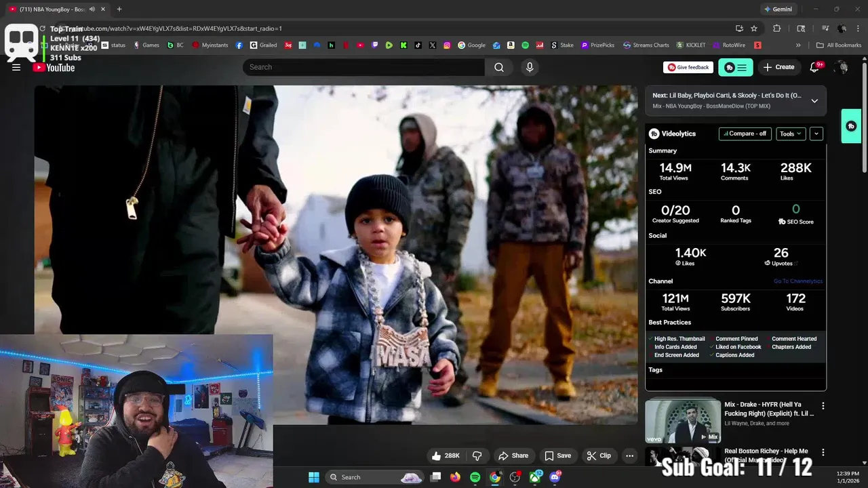
Task: Open Firefox from the taskbar
Action: click(x=455, y=477)
